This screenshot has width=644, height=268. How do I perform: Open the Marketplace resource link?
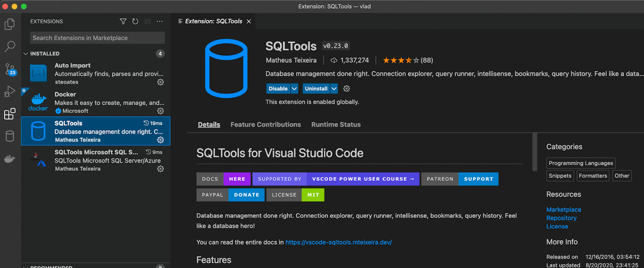tap(563, 209)
